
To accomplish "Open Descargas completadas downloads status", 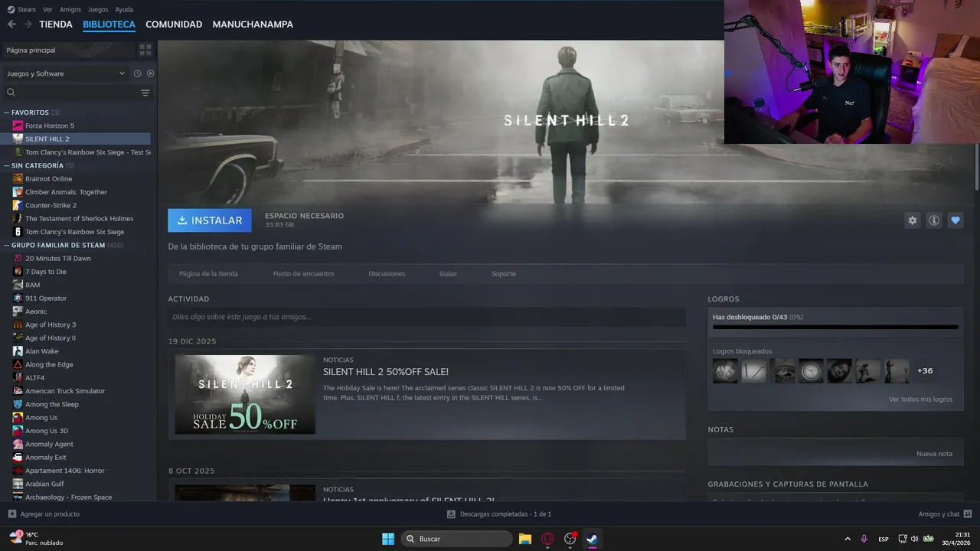I will tap(499, 514).
